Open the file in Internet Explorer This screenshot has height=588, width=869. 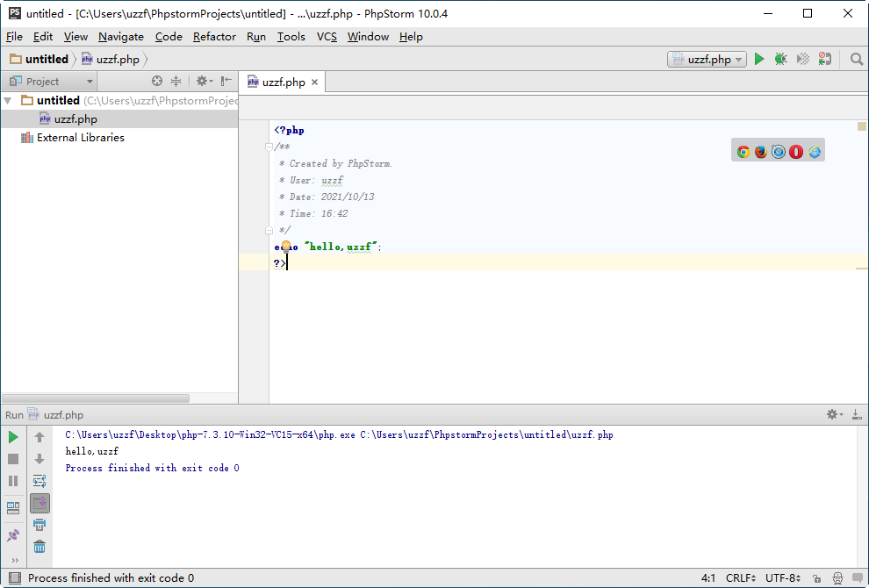pyautogui.click(x=814, y=151)
